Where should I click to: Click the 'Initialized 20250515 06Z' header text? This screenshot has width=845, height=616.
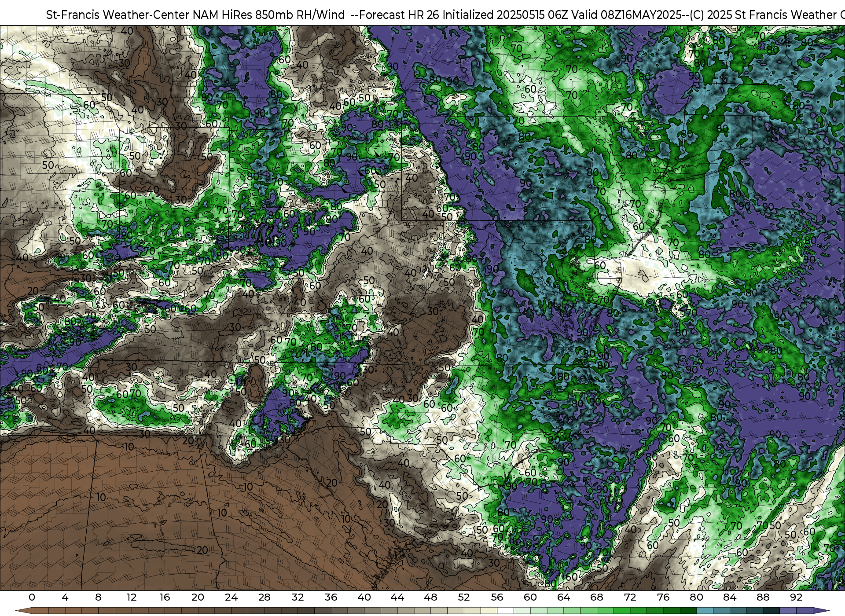click(505, 15)
